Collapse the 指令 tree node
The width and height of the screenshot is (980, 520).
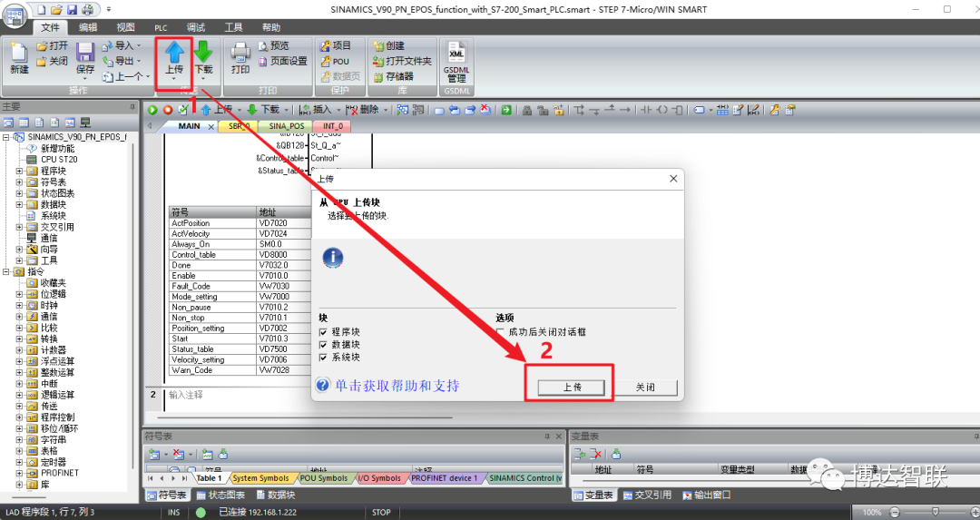coord(5,272)
